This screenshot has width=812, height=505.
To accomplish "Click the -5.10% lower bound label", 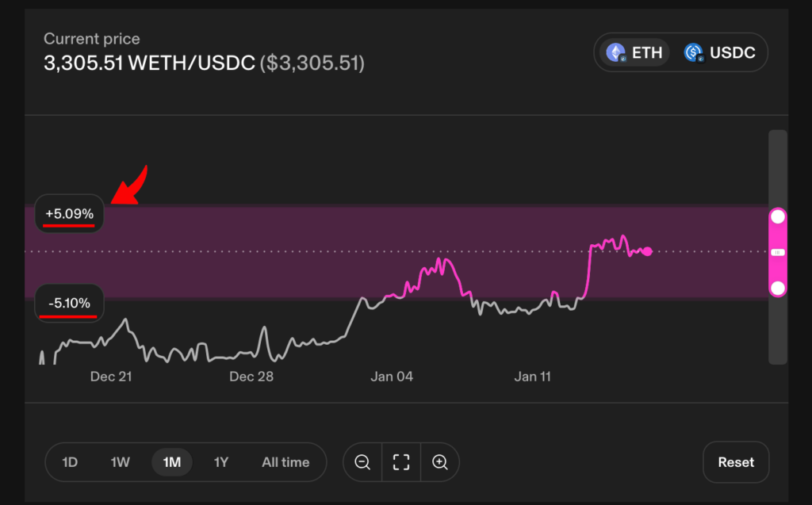I will pyautogui.click(x=69, y=303).
